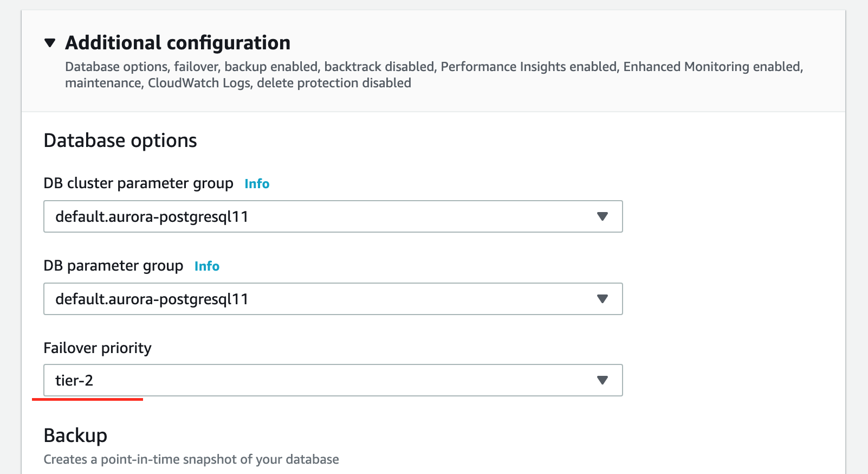Click the Failover priority dropdown arrow

(602, 380)
